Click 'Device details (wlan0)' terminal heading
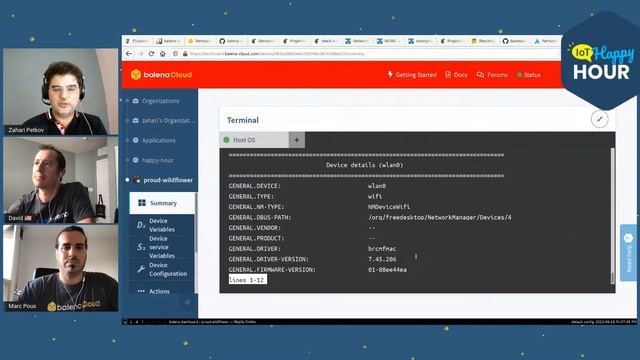The width and height of the screenshot is (640, 360). [x=364, y=165]
